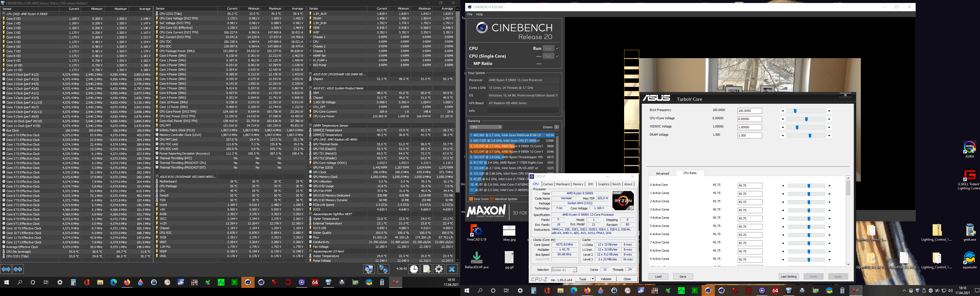
Task: Toggle CPU (Single Core) test checkbox
Action: click(558, 56)
